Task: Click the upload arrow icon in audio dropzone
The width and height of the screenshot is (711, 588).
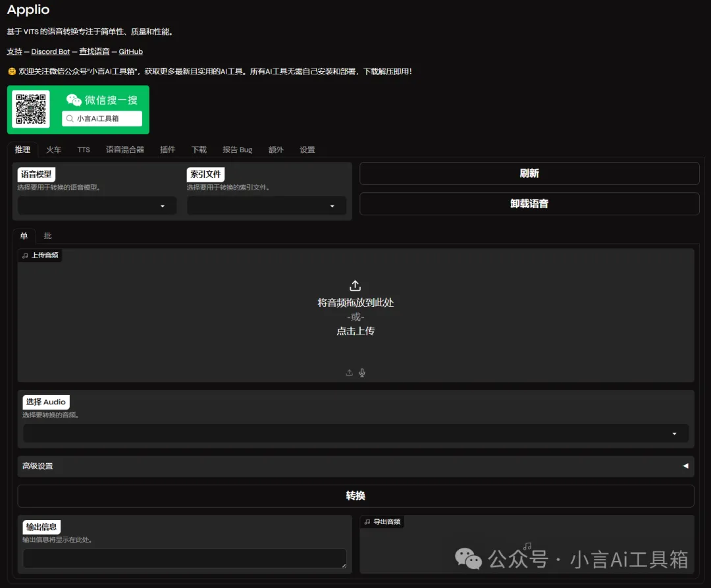Action: pyautogui.click(x=355, y=286)
